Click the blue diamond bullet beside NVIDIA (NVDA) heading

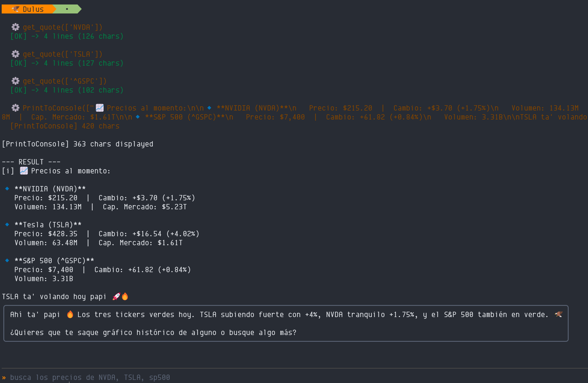[7, 189]
